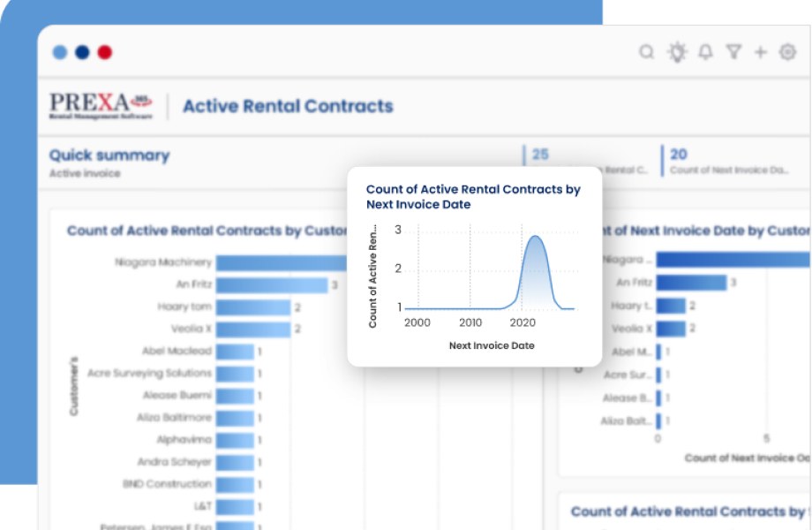Viewport: 812px width, 530px height.
Task: Select the Andra Scheyer customer label
Action: [x=174, y=462]
